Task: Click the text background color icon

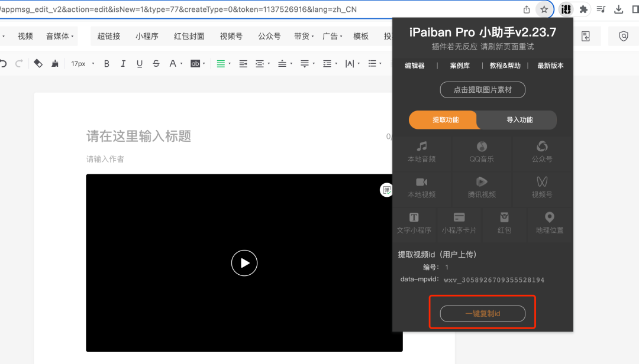Action: tap(195, 63)
